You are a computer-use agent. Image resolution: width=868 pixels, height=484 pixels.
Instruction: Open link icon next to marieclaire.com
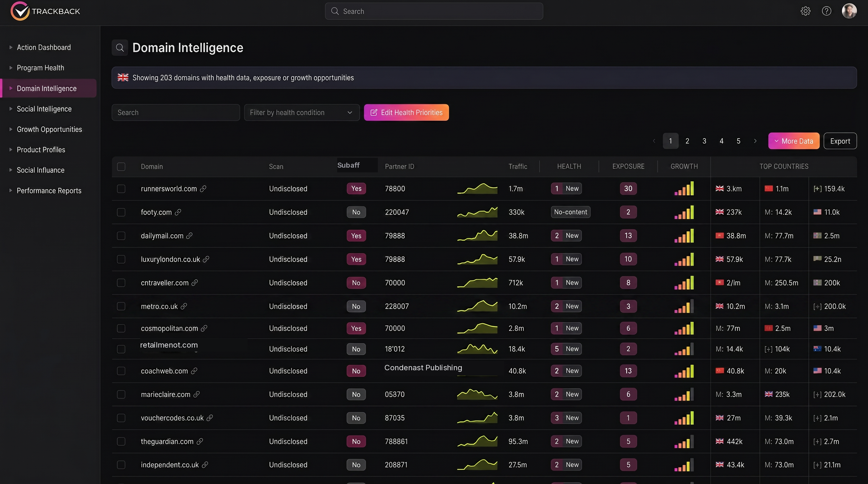pos(196,395)
